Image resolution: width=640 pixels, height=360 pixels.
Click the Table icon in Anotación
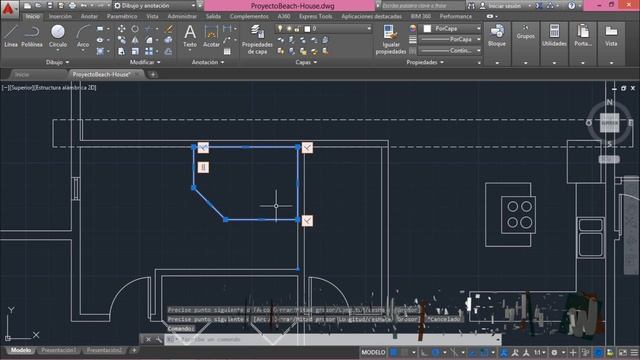point(227,51)
